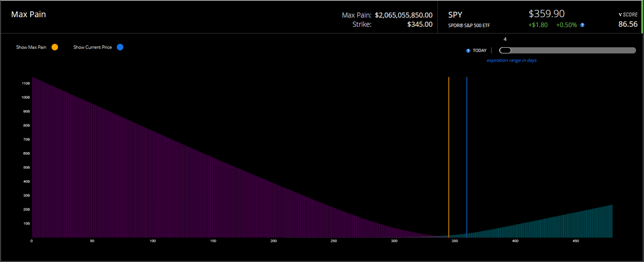Click the +0.50% percent change

566,25
